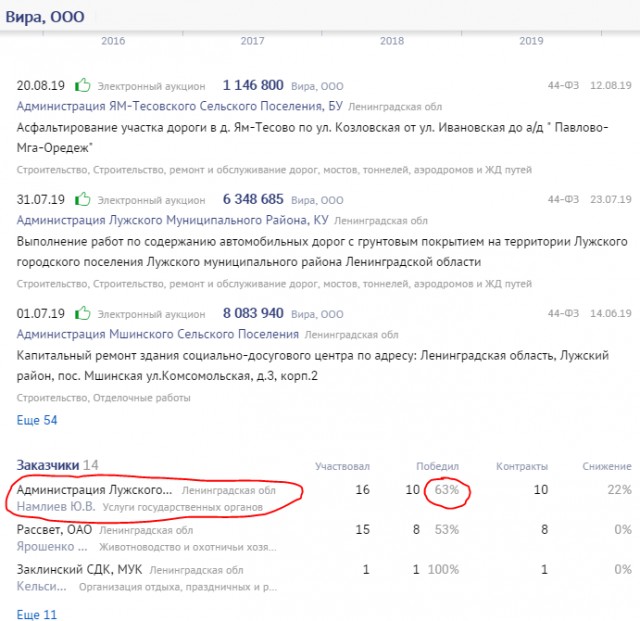Sort by Участвовал column header
Screen dimensions: 640x621
tap(342, 466)
